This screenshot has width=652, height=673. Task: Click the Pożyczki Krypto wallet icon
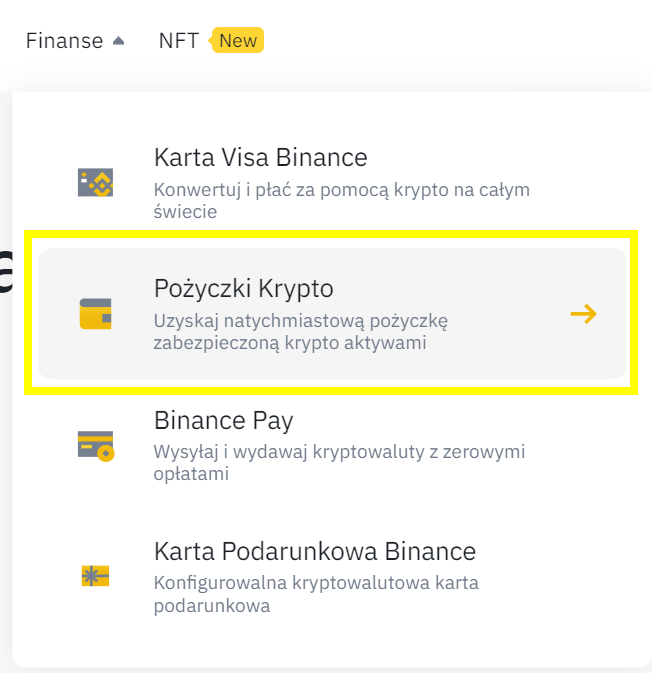pos(96,314)
